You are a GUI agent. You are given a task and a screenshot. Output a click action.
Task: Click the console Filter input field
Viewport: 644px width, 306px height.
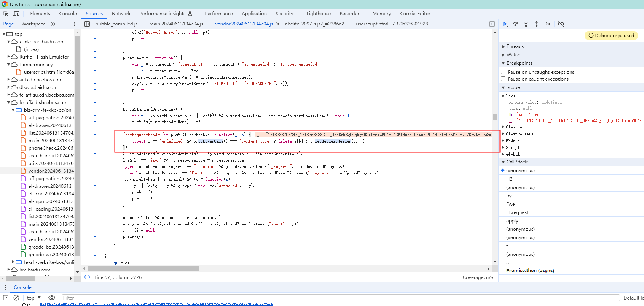point(340,298)
